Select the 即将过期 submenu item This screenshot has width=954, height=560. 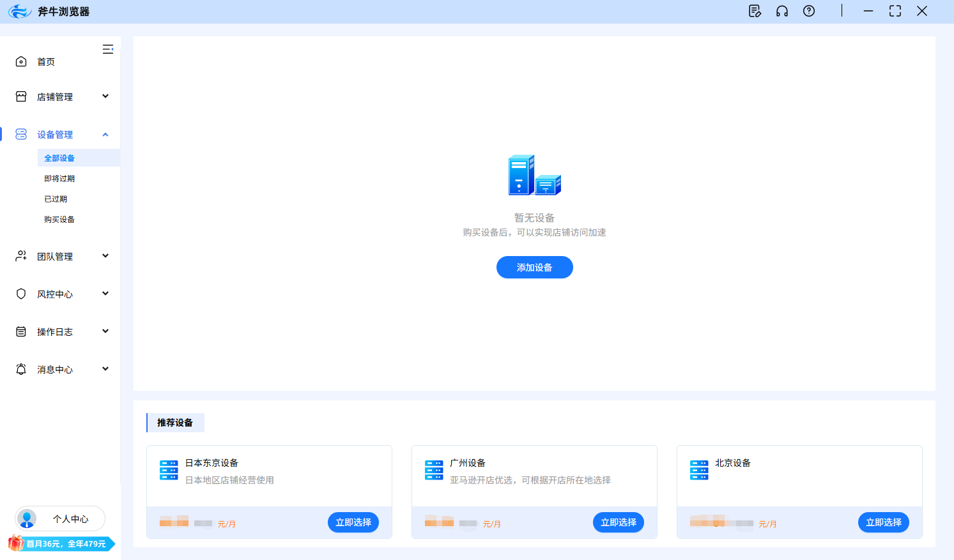(59, 179)
